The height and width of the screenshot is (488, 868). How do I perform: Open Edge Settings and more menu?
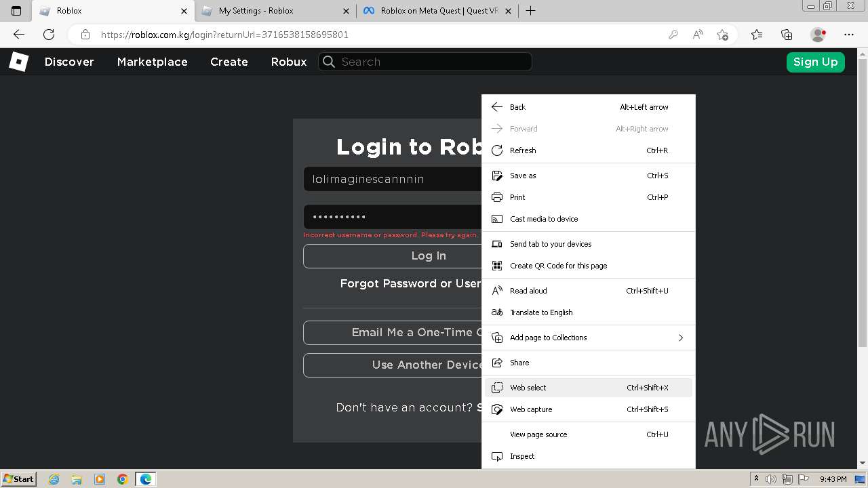point(849,35)
